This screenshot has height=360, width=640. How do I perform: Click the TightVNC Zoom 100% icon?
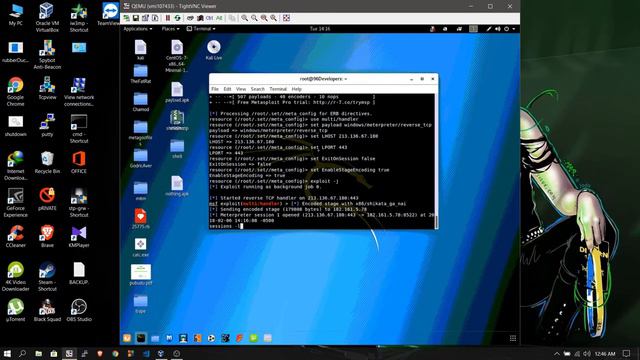coord(264,18)
